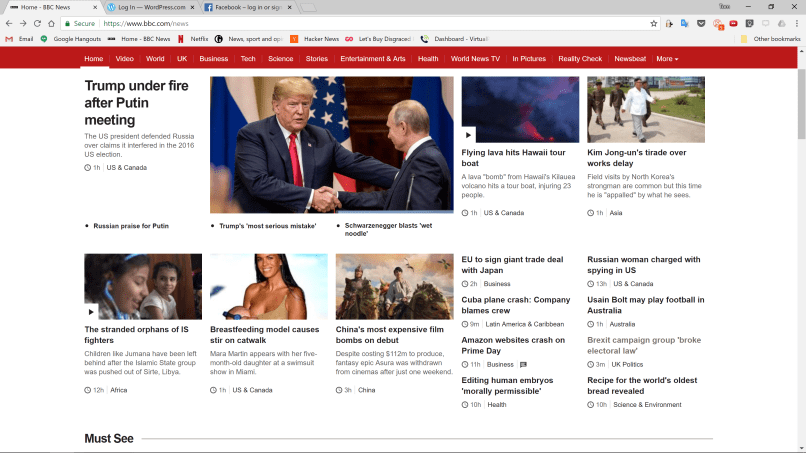Click the green Secure padlock indicator
The width and height of the screenshot is (806, 453).
80,24
